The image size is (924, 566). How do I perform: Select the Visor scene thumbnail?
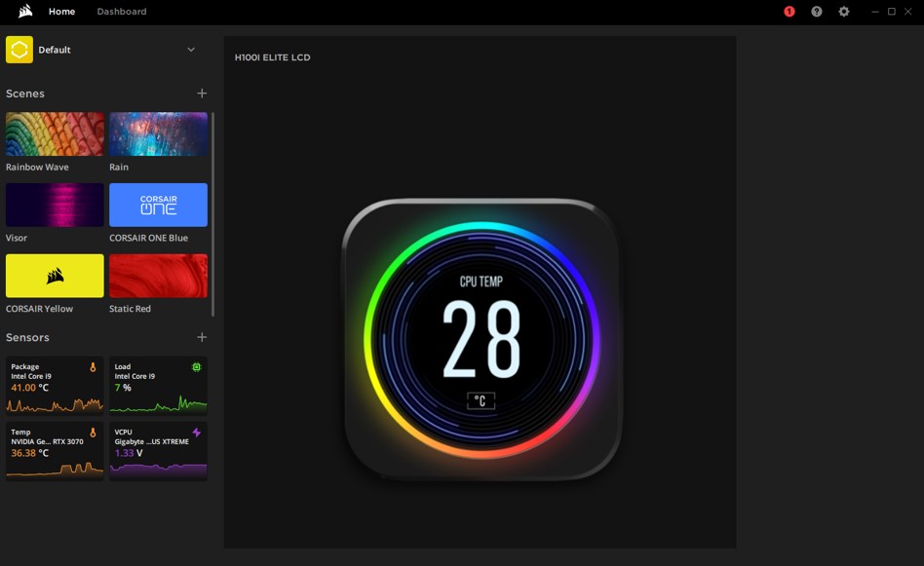coord(55,205)
